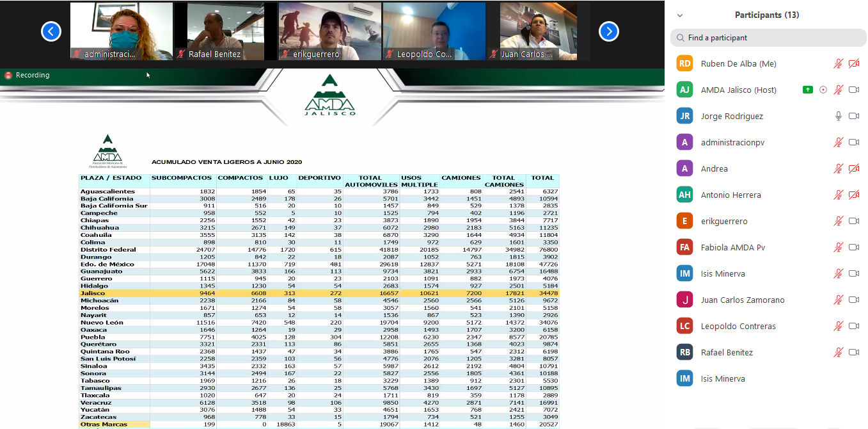
Task: Click Fabiola AMDA Pv's camera icon
Action: (853, 247)
